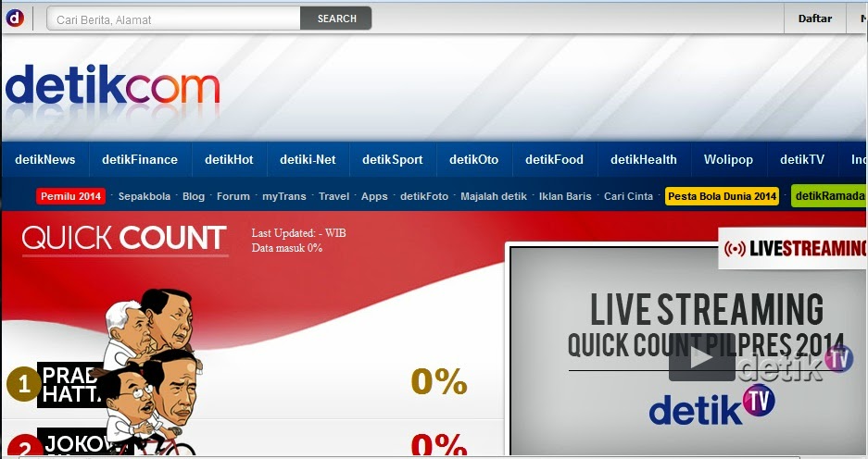Click the Livestreaming broadcast icon
This screenshot has width=868, height=459.
click(x=735, y=249)
